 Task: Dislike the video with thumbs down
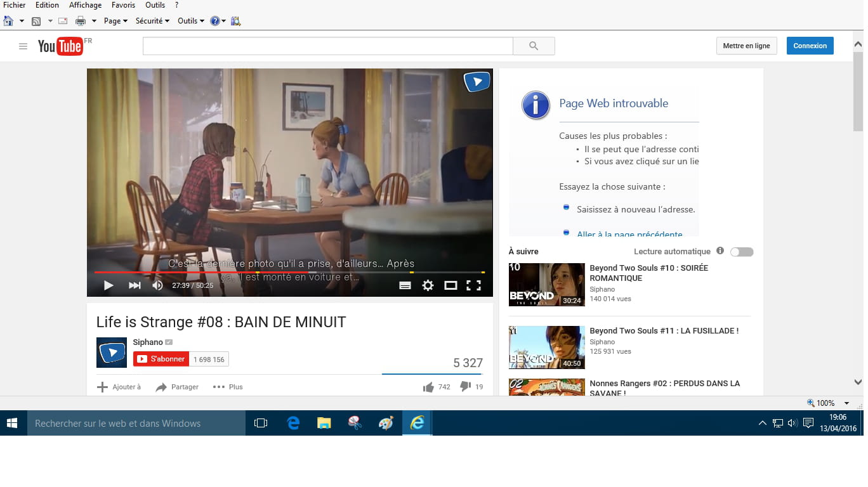click(x=465, y=386)
